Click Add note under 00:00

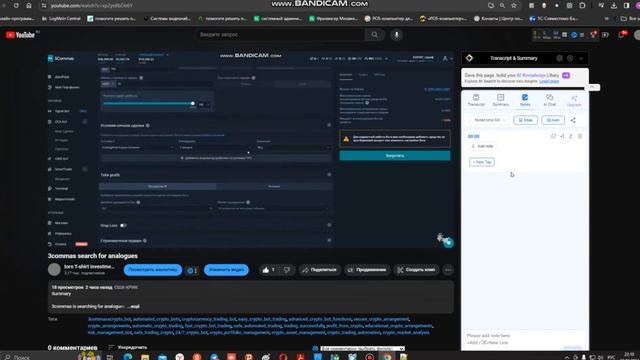pyautogui.click(x=482, y=146)
